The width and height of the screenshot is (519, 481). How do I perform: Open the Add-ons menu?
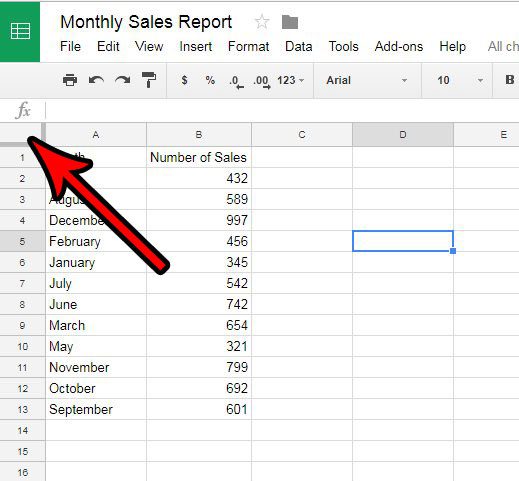point(399,46)
